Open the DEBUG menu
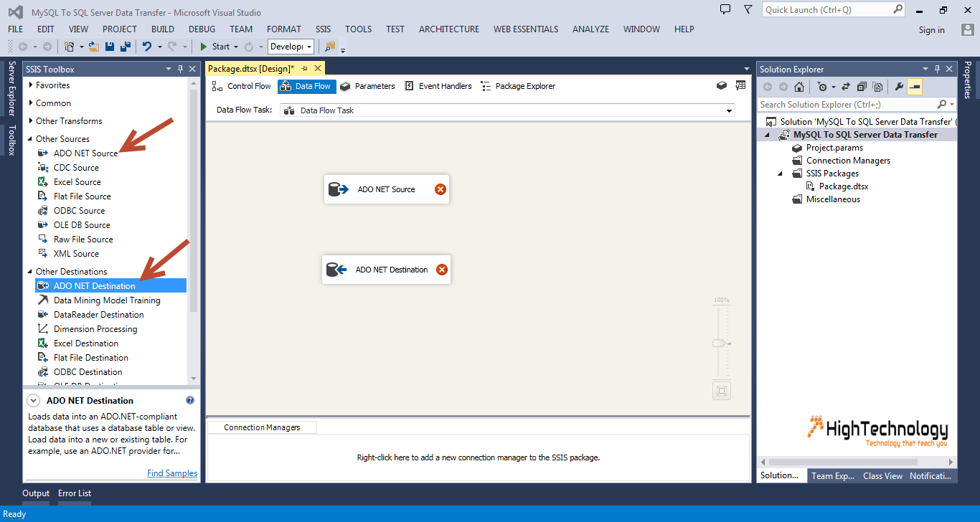 point(202,29)
